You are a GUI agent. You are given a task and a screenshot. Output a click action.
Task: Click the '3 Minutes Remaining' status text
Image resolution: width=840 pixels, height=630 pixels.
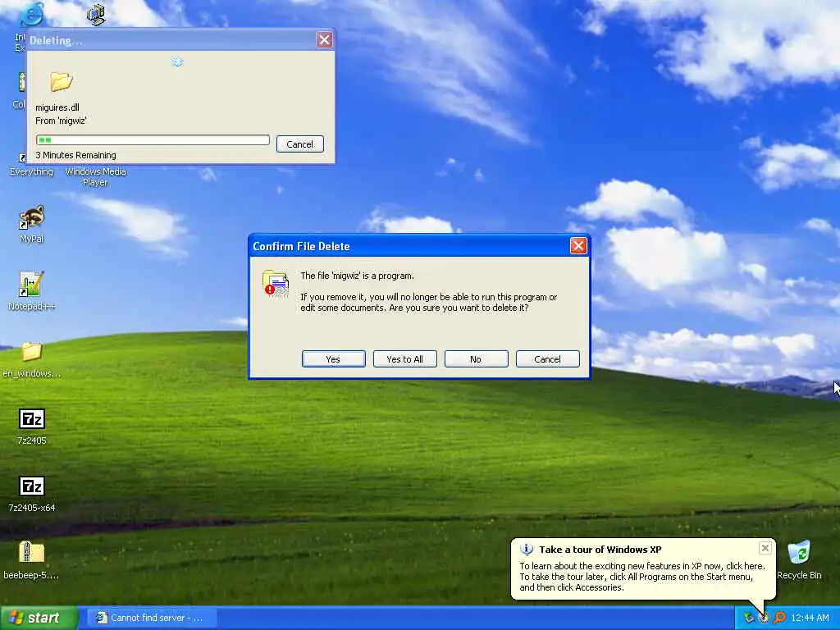click(75, 155)
